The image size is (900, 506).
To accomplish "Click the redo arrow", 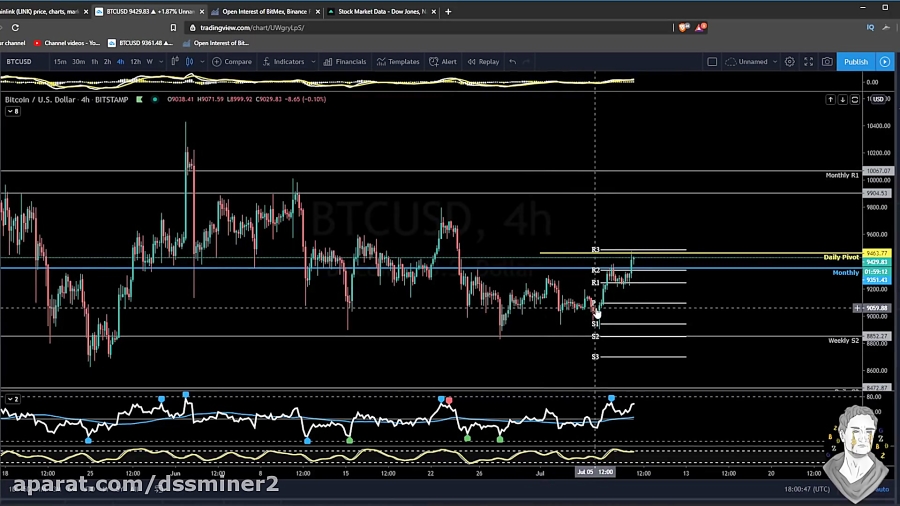I will point(526,62).
